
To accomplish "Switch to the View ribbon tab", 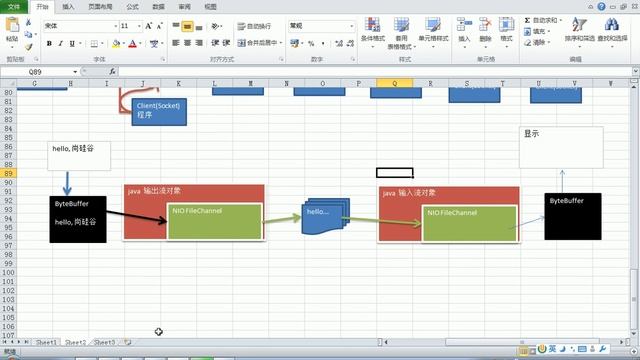I will coord(211,7).
